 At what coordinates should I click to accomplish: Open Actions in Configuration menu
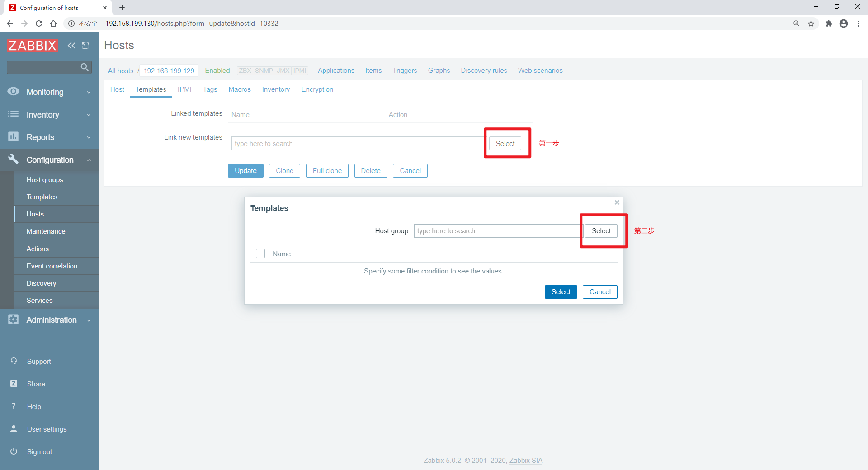point(56,249)
